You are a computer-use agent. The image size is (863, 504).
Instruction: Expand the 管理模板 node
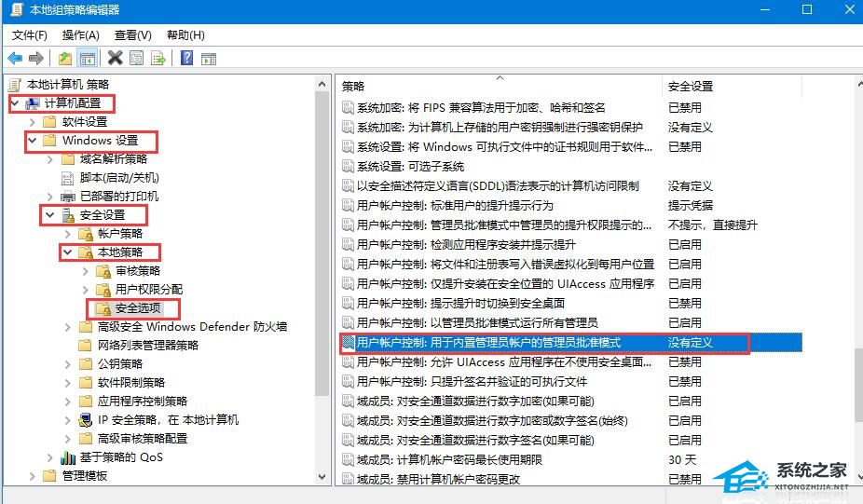pos(32,476)
